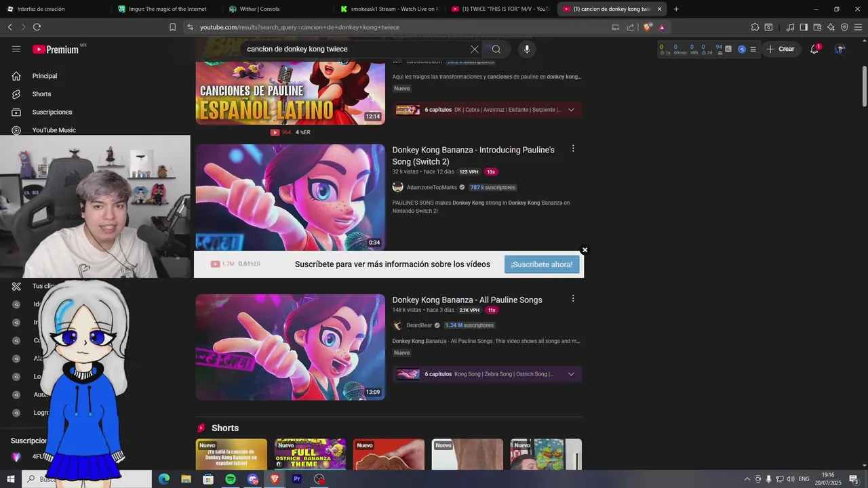The height and width of the screenshot is (488, 868).
Task: Open Brave VPN shield icon
Action: click(x=844, y=27)
